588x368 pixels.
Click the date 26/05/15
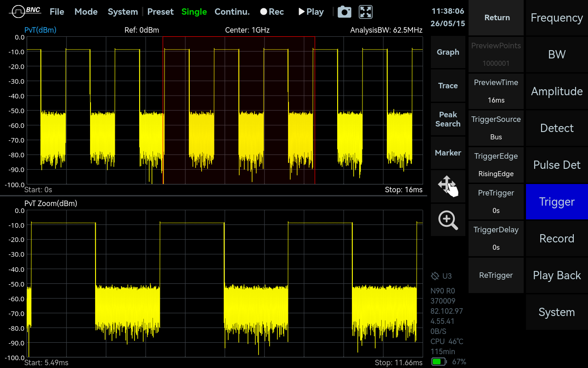448,23
